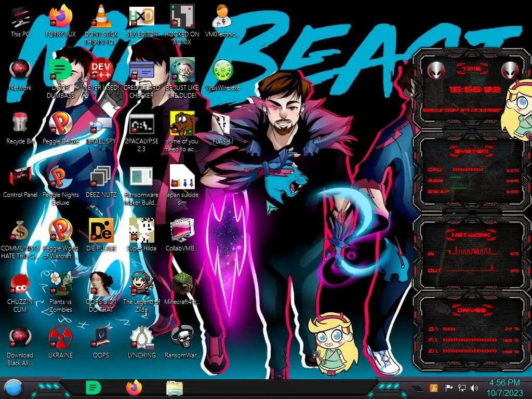Select the OOPS DID I DO THAT portrait icon
The width and height of the screenshot is (532, 399).
tap(101, 284)
